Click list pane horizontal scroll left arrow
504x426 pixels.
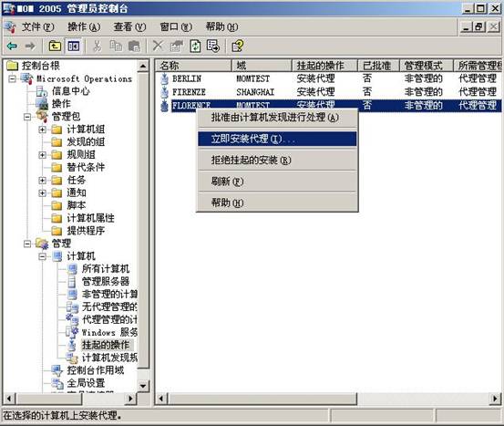[161, 399]
